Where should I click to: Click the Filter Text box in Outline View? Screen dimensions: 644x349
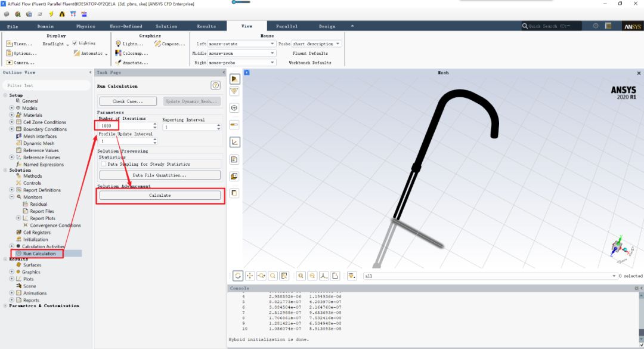coord(47,85)
